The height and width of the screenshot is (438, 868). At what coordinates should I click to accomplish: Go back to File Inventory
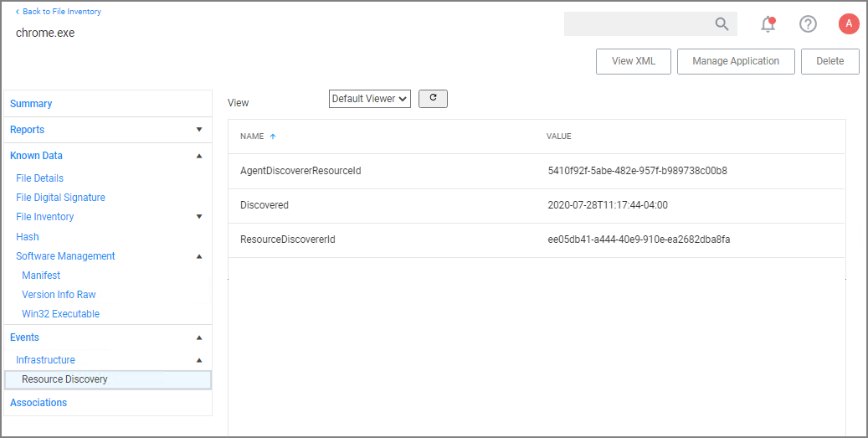(59, 12)
